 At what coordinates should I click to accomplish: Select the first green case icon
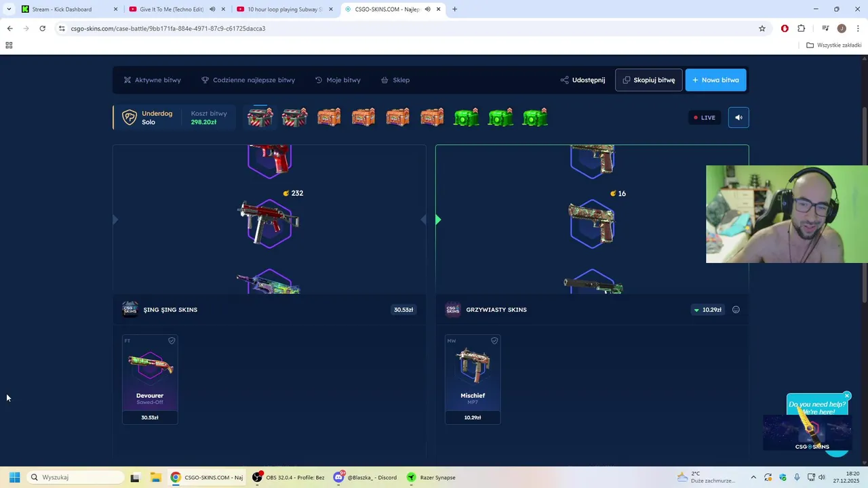[467, 117]
